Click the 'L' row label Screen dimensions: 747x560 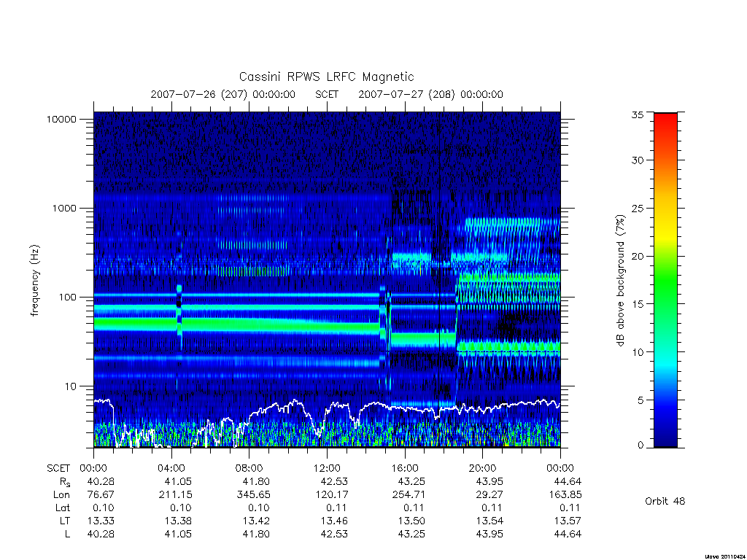pyautogui.click(x=67, y=534)
